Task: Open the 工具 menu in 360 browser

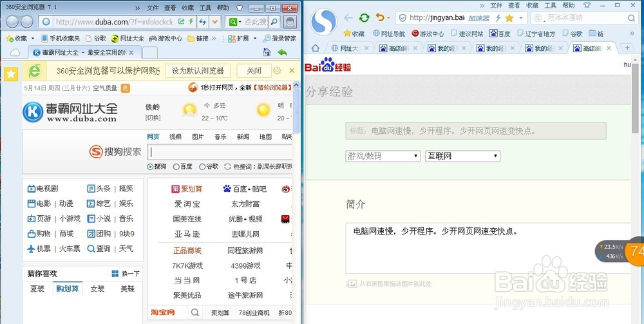Action: coord(205,8)
